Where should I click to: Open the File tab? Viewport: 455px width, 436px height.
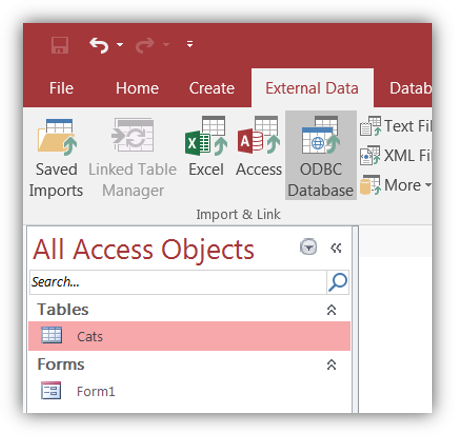pos(61,88)
